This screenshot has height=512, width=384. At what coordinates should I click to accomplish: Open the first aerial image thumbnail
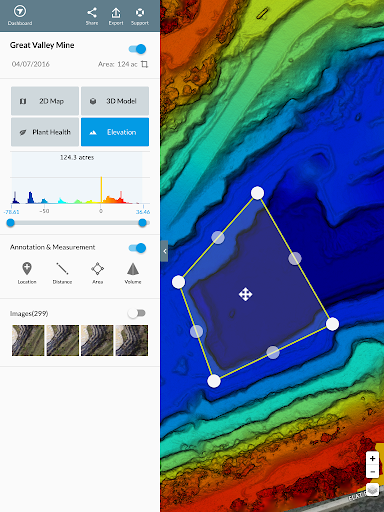tap(28, 340)
